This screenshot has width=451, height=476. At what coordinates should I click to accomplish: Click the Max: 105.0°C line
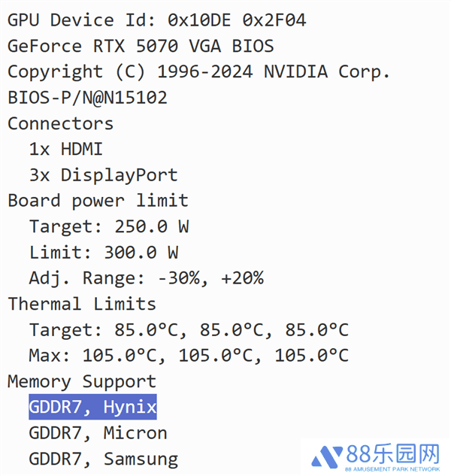point(189,356)
